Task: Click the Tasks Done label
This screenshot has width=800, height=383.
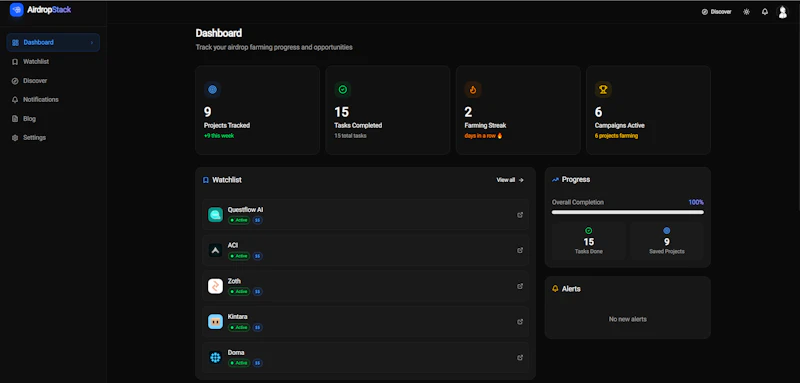Action: pyautogui.click(x=589, y=251)
